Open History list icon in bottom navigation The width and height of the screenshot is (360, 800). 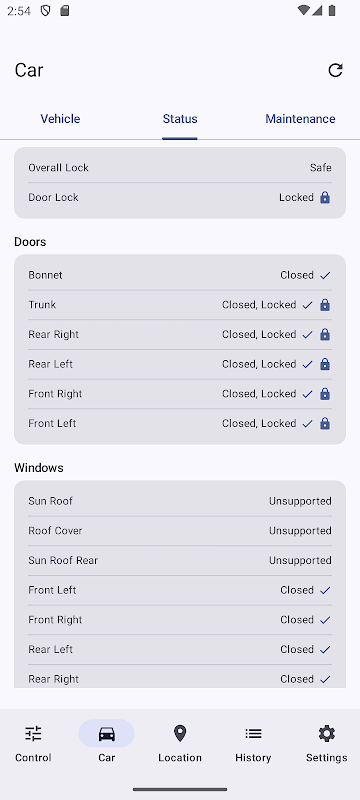click(253, 734)
